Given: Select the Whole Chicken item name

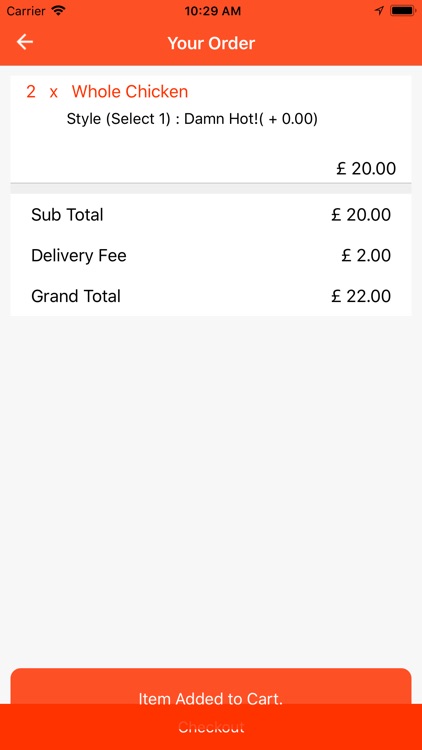Looking at the screenshot, I should coord(130,91).
